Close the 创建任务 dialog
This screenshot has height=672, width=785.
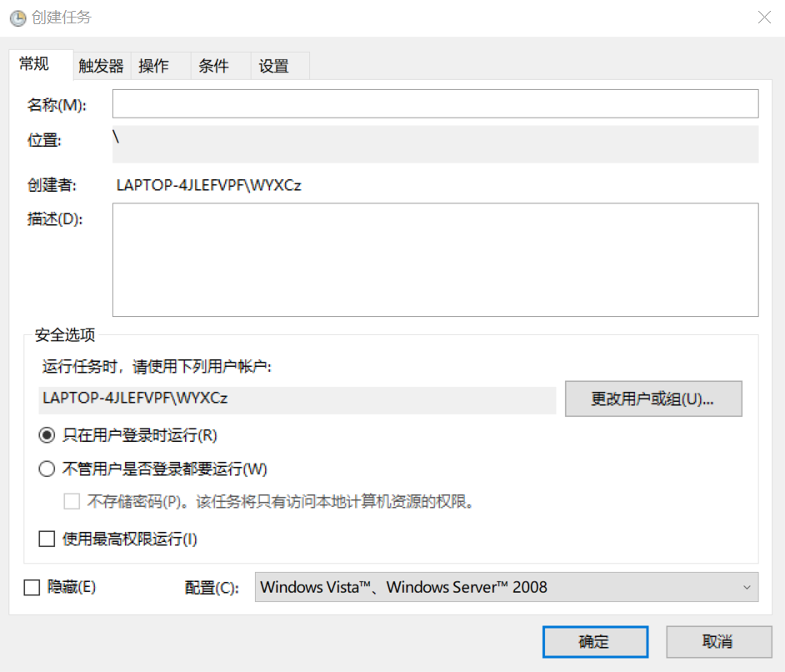click(x=764, y=18)
